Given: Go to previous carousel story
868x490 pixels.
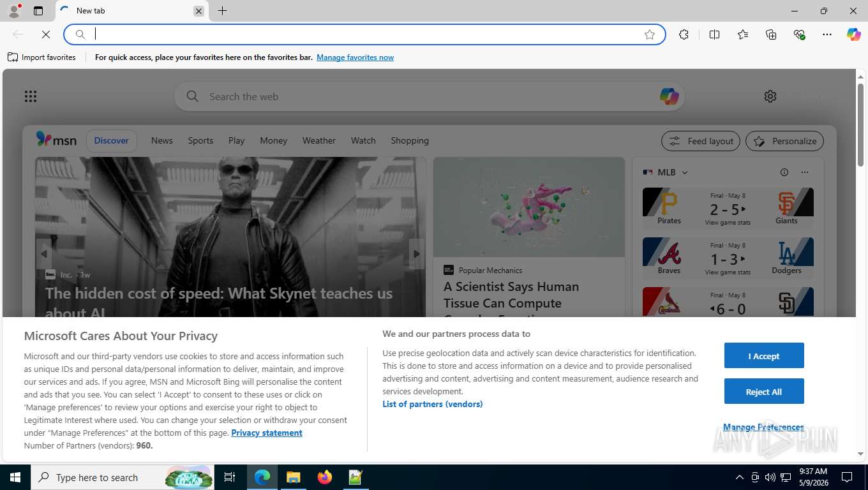Looking at the screenshot, I should pos(43,254).
